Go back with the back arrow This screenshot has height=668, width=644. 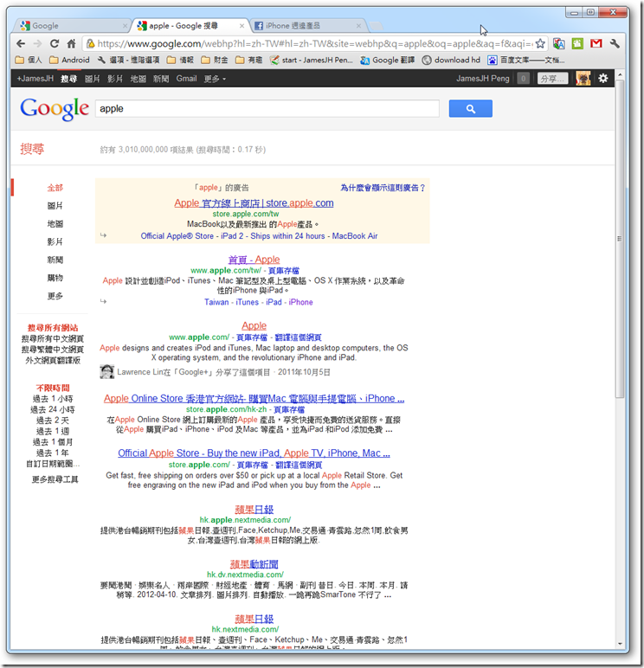(x=21, y=43)
